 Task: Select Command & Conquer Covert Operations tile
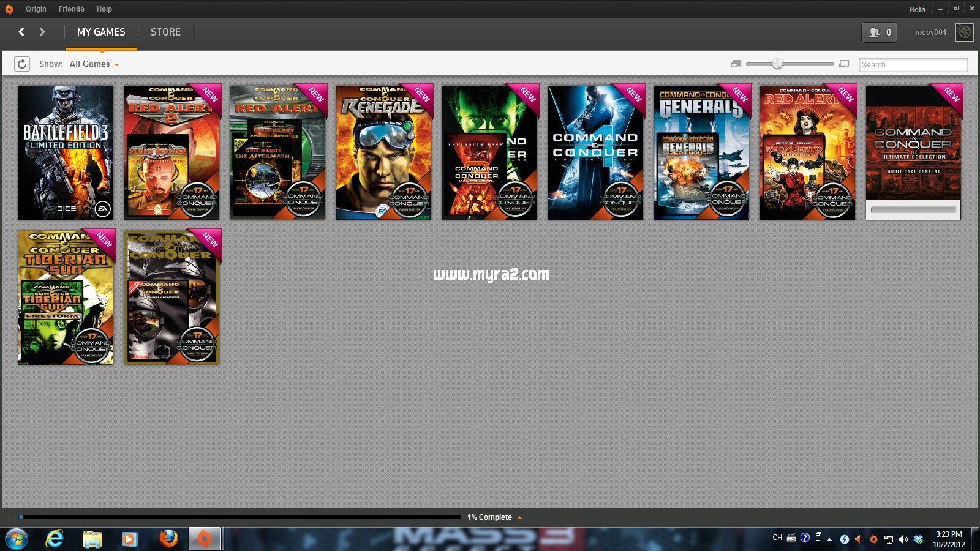pyautogui.click(x=171, y=298)
